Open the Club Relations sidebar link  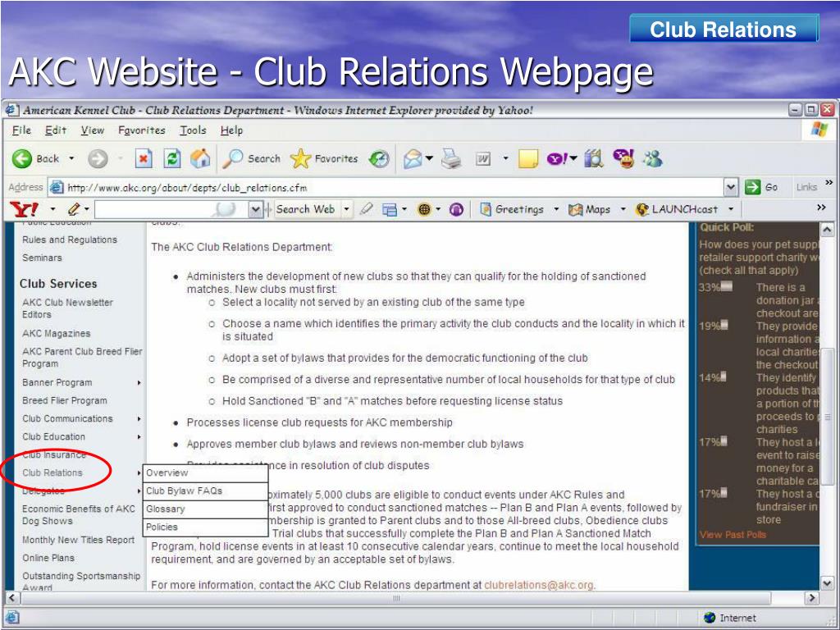tap(52, 473)
